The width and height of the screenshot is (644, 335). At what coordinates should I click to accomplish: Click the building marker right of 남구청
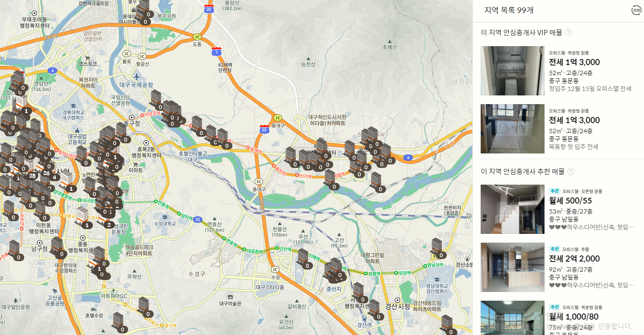[x=59, y=248]
